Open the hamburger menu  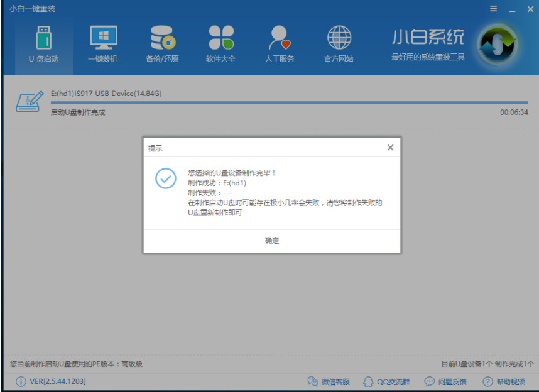[493, 9]
